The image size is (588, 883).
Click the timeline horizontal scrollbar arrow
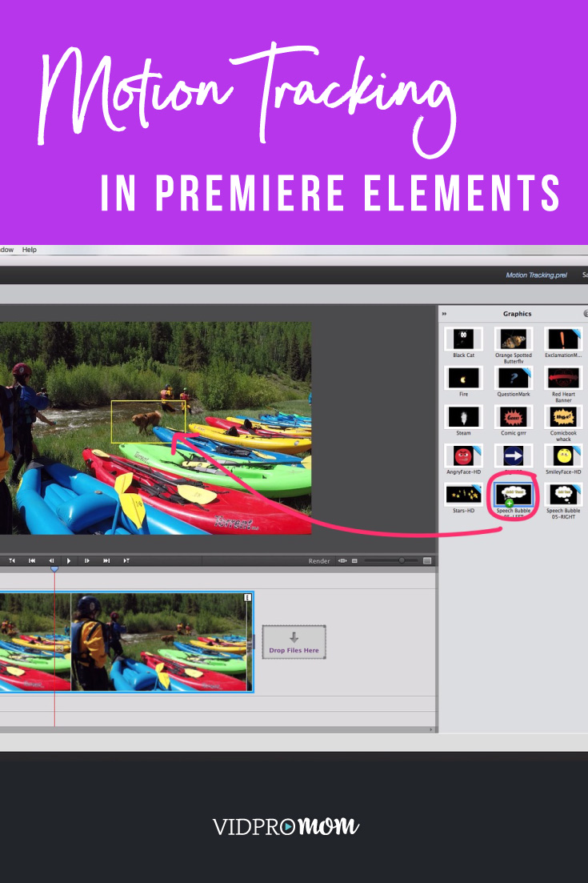click(x=431, y=730)
